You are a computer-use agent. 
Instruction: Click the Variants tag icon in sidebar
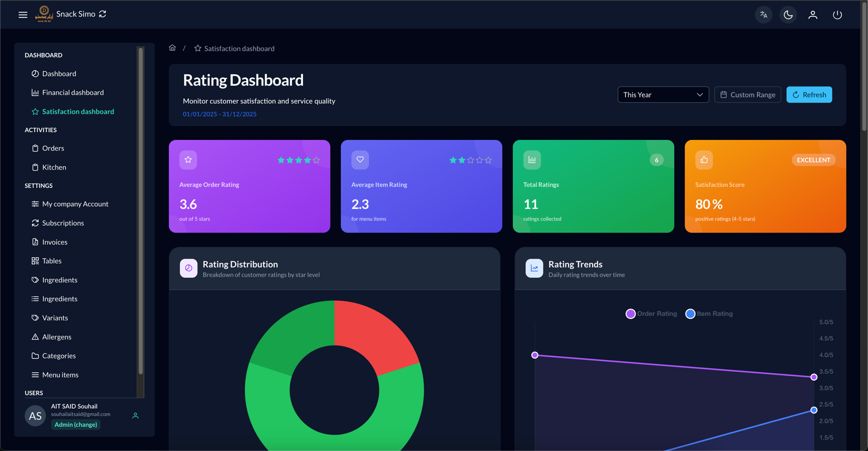35,318
